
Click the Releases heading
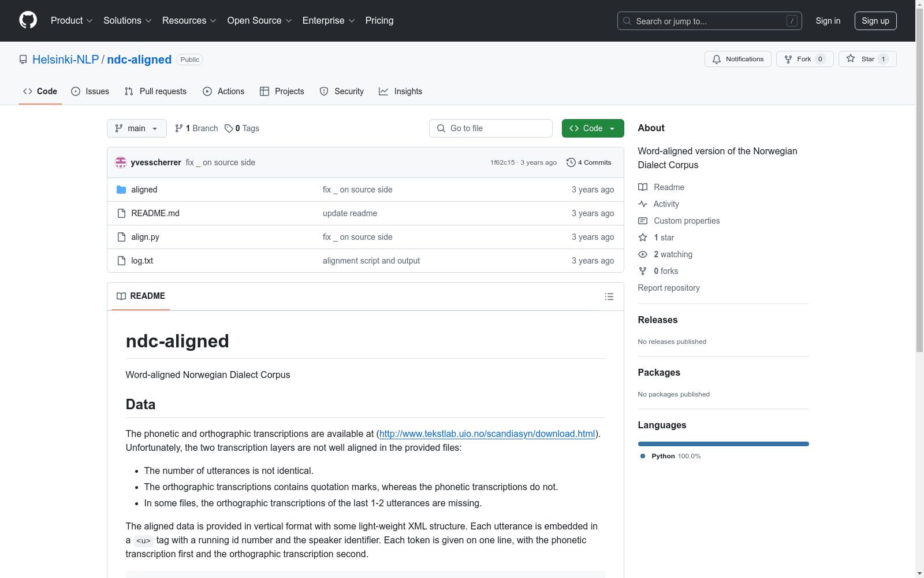pyautogui.click(x=658, y=320)
